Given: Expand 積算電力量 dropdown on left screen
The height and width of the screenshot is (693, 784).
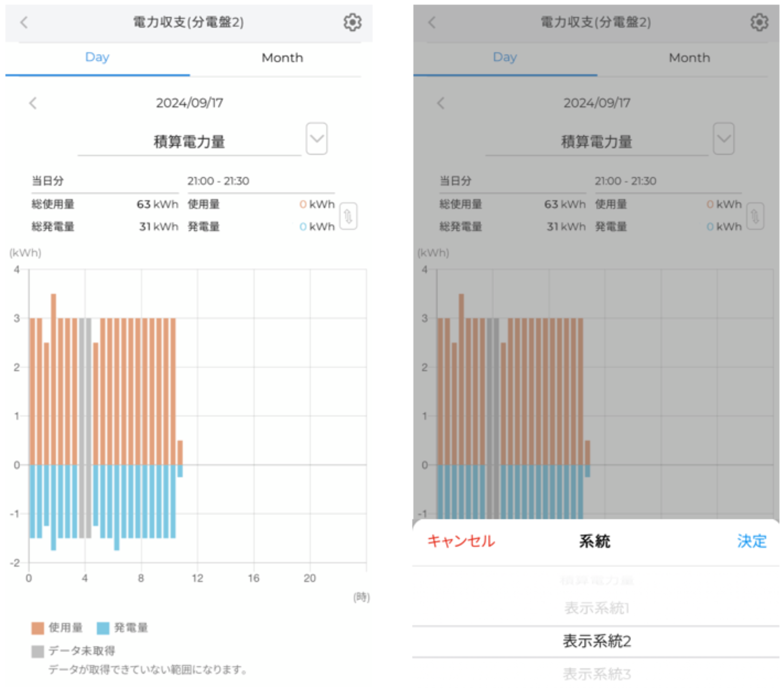Looking at the screenshot, I should [317, 139].
